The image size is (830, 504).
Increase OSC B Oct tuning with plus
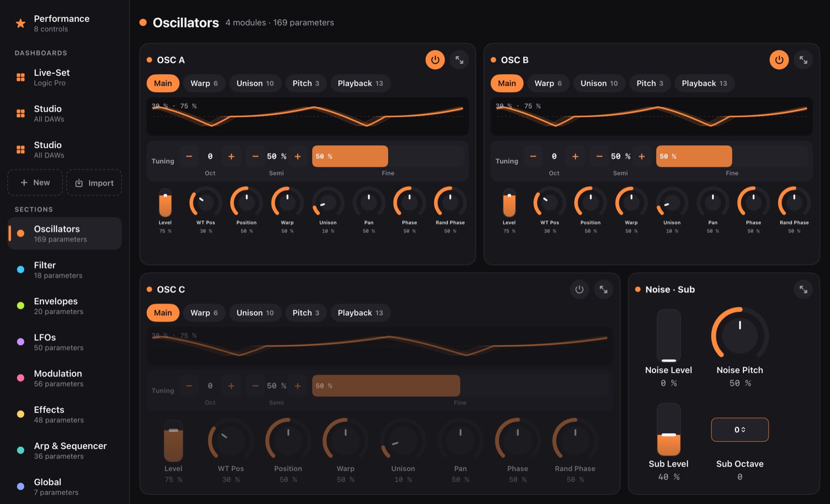pyautogui.click(x=575, y=156)
